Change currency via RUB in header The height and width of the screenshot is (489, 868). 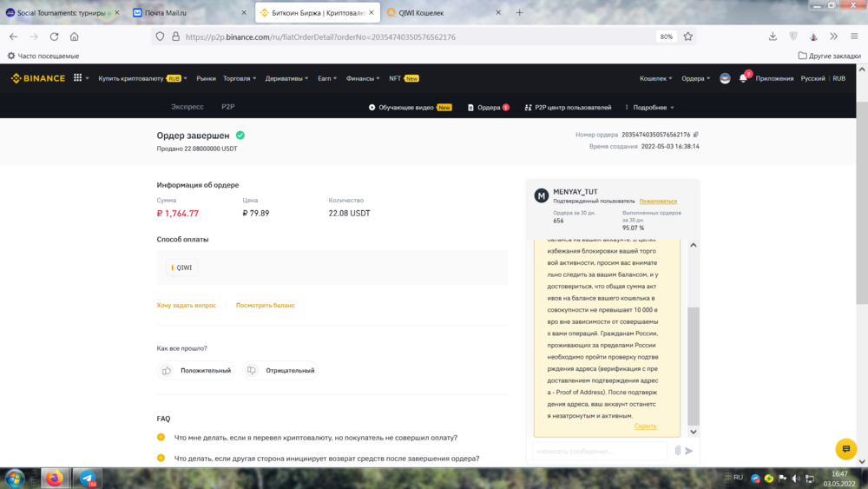tap(839, 79)
